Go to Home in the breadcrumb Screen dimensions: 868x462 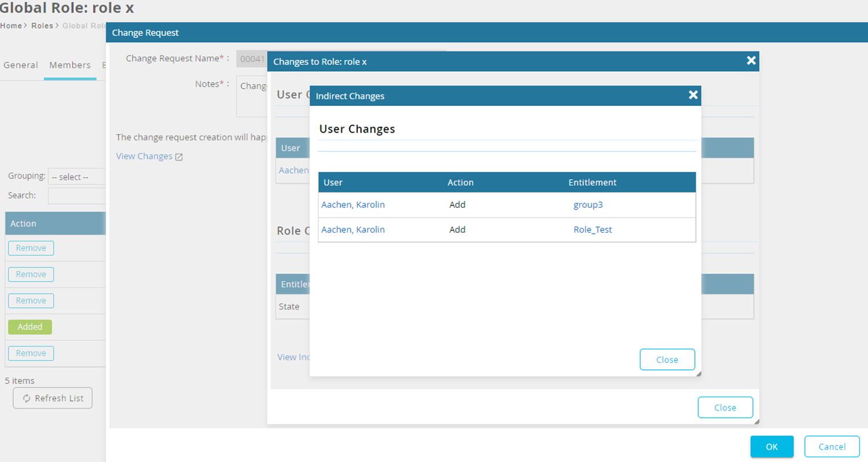(x=11, y=25)
